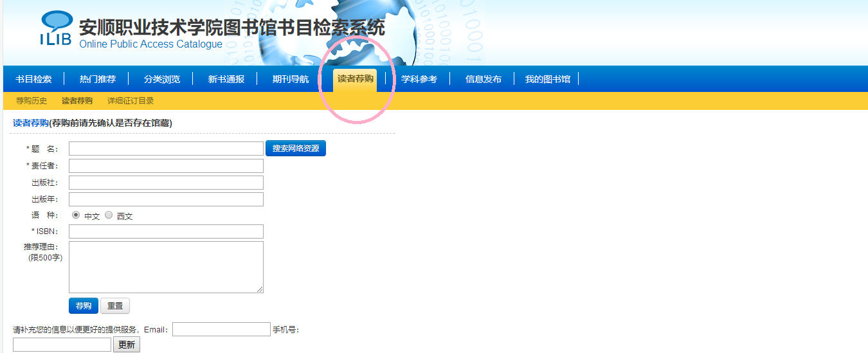Open the 书目检索 tab

pyautogui.click(x=33, y=79)
